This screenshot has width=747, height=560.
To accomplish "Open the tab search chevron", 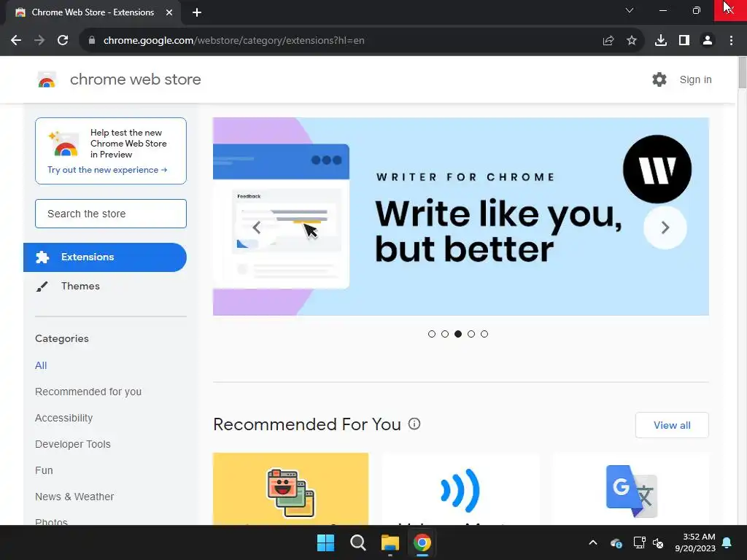I will (630, 10).
